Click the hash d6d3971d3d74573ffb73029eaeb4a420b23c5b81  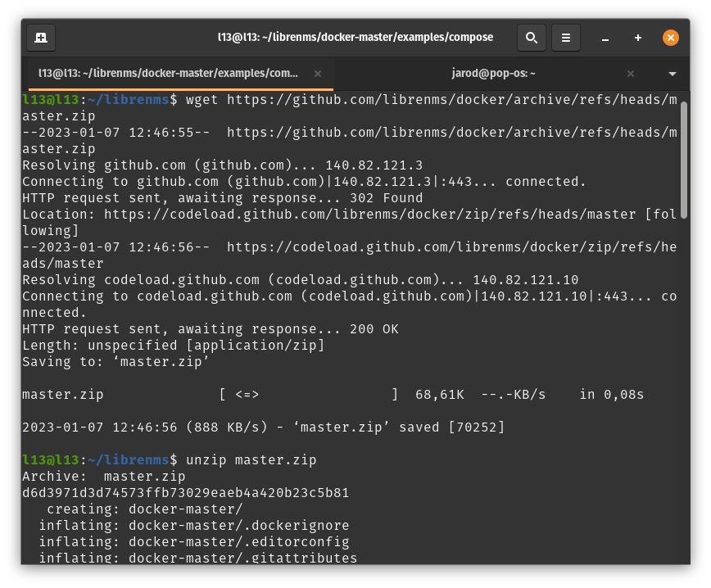pyautogui.click(x=186, y=493)
